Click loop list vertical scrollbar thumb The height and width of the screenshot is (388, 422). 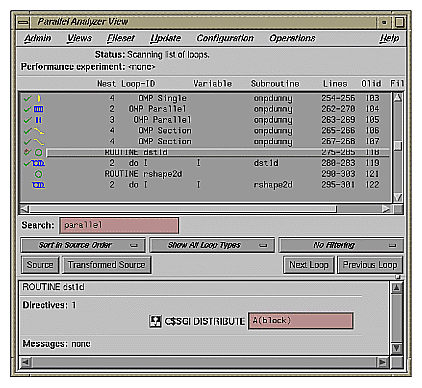(398, 146)
